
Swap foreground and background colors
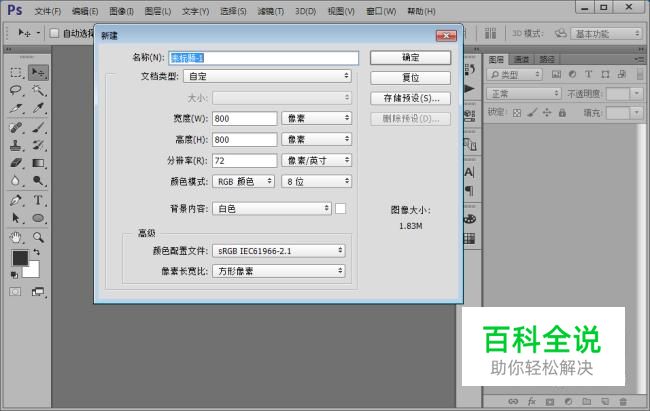[36, 252]
